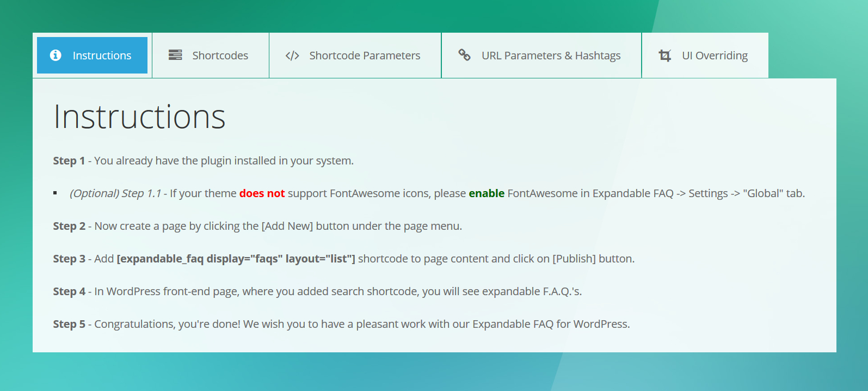Click the highlighted enable text in Step 1.1

coord(487,193)
